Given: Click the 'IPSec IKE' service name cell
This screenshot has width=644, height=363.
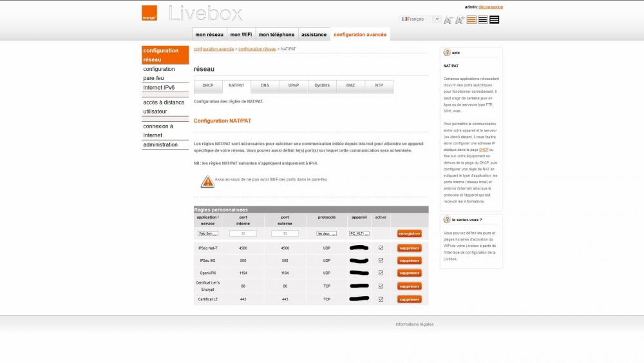Looking at the screenshot, I should [208, 260].
